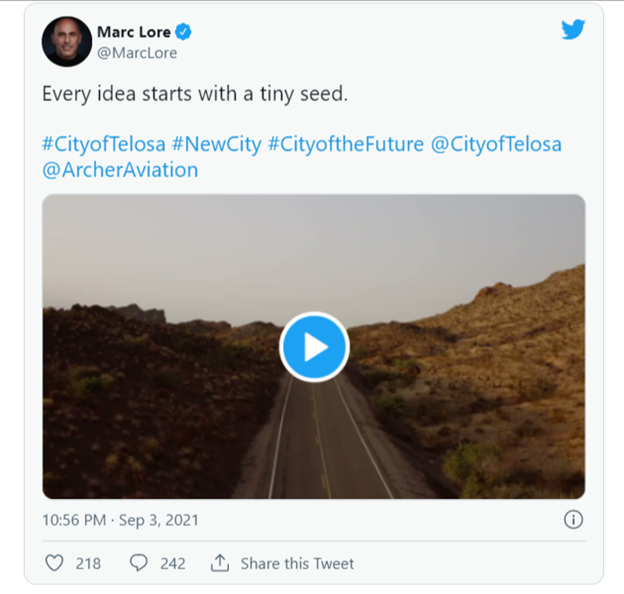The width and height of the screenshot is (624, 594).
Task: Click the info circle icon
Action: tap(573, 519)
